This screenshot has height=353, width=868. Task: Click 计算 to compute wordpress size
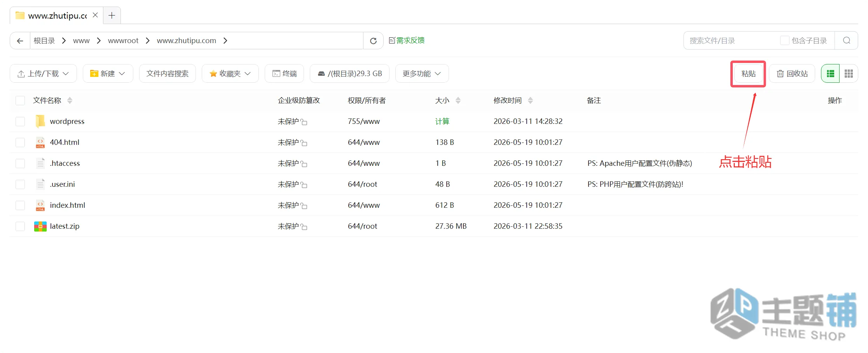pyautogui.click(x=442, y=121)
